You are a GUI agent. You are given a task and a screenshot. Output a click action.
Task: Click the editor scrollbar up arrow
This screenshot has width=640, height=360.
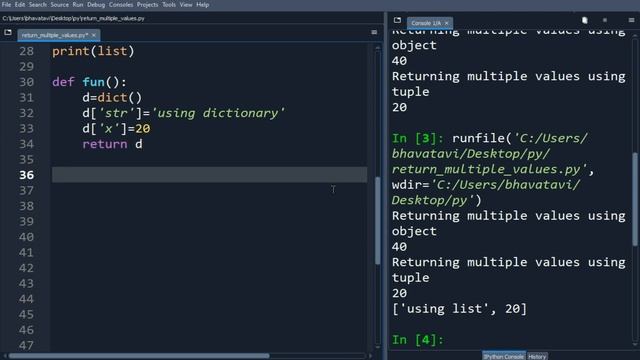378,48
